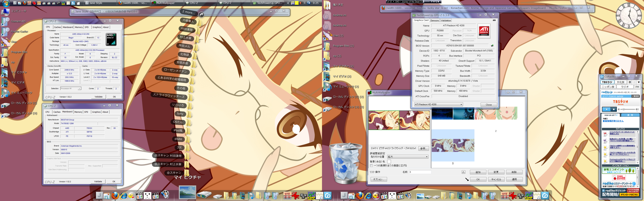Show hidden tray icons with the chevron

pyautogui.click(x=288, y=3)
